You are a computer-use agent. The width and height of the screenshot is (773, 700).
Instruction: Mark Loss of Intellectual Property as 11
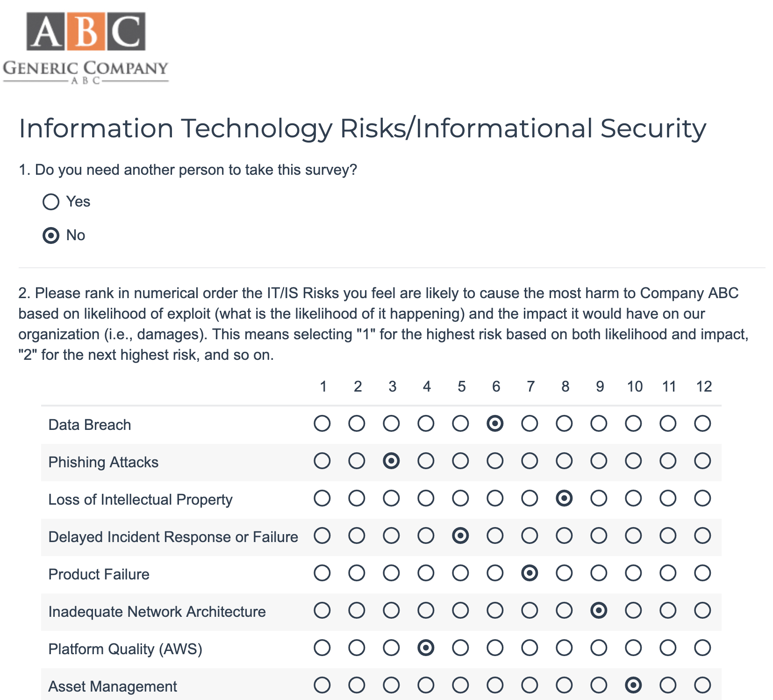pos(668,499)
